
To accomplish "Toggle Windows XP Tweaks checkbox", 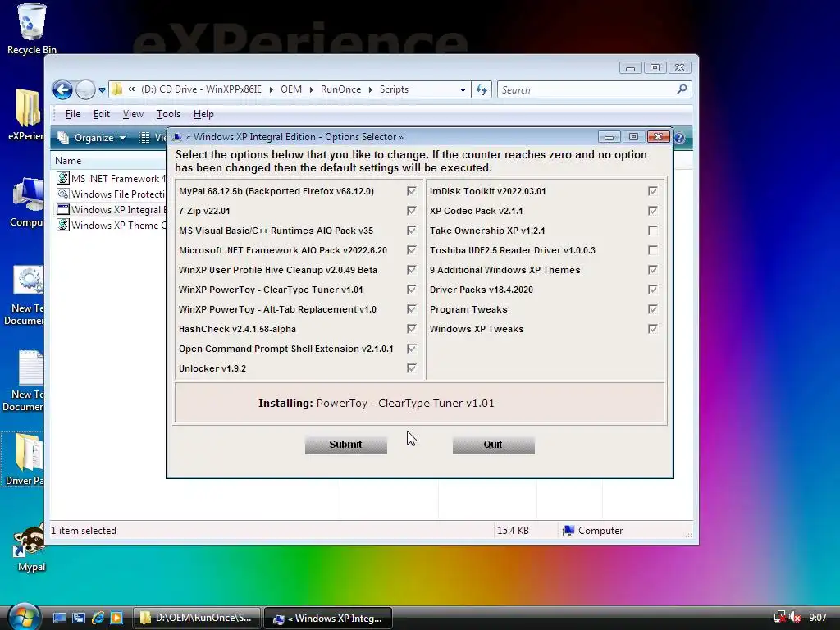I will pyautogui.click(x=652, y=329).
